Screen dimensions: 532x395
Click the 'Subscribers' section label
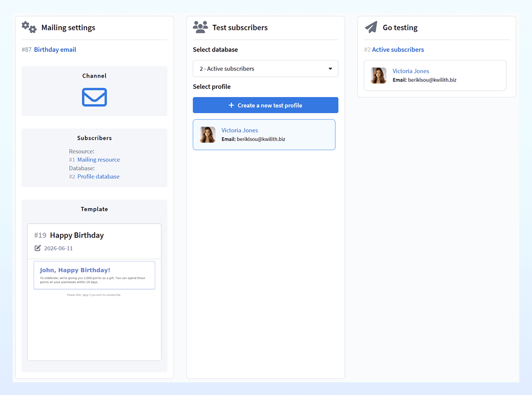click(x=95, y=138)
